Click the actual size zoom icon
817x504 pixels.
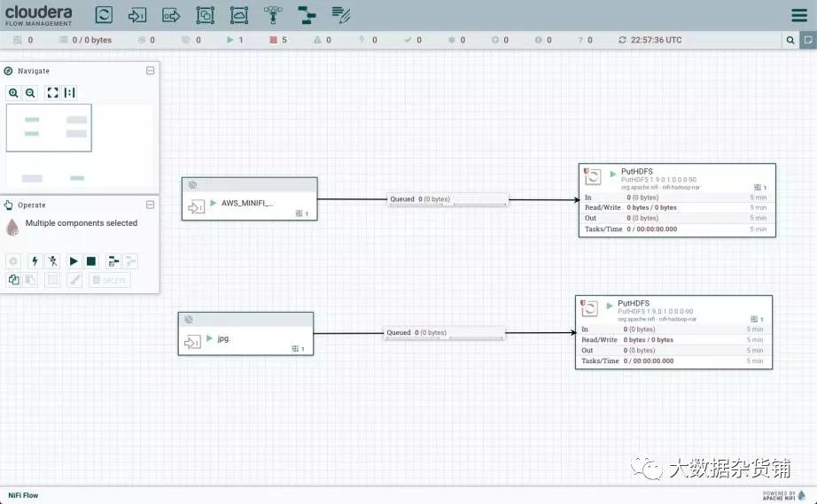pos(69,93)
